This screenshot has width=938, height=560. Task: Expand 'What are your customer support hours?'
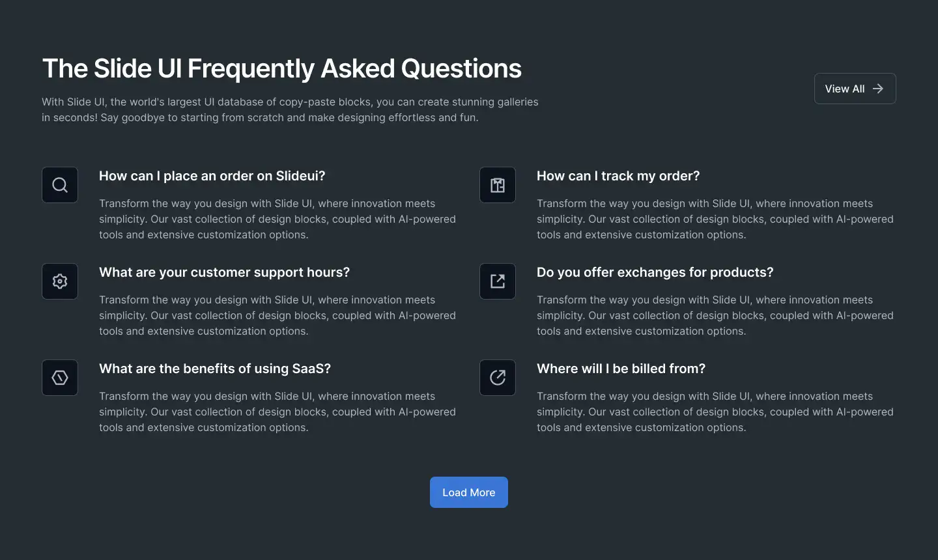point(224,272)
